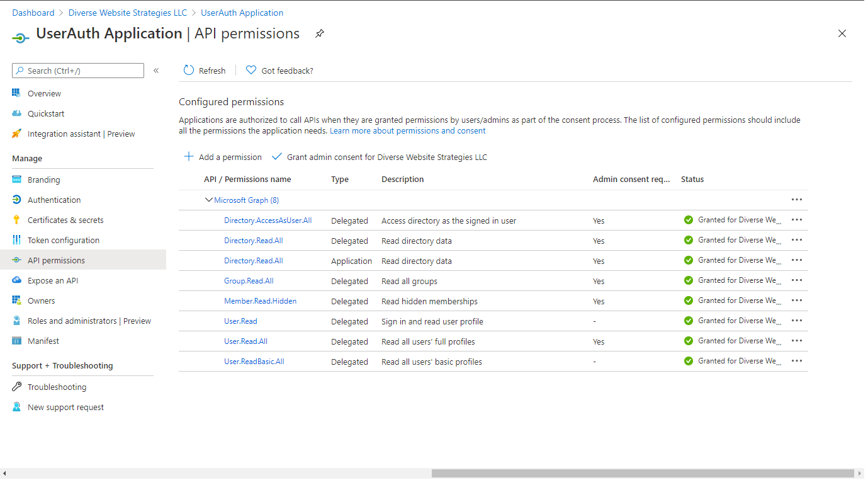Click the feedback heart icon
The width and height of the screenshot is (868, 480).
[x=251, y=71]
